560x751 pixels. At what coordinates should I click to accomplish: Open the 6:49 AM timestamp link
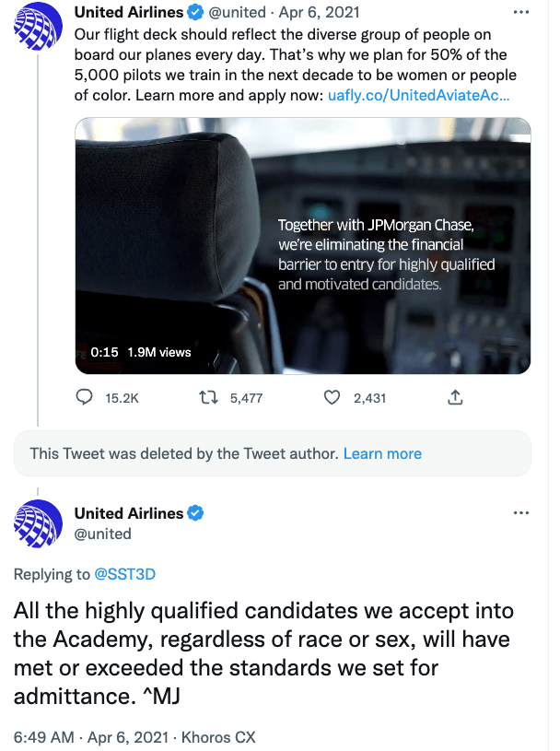43,737
